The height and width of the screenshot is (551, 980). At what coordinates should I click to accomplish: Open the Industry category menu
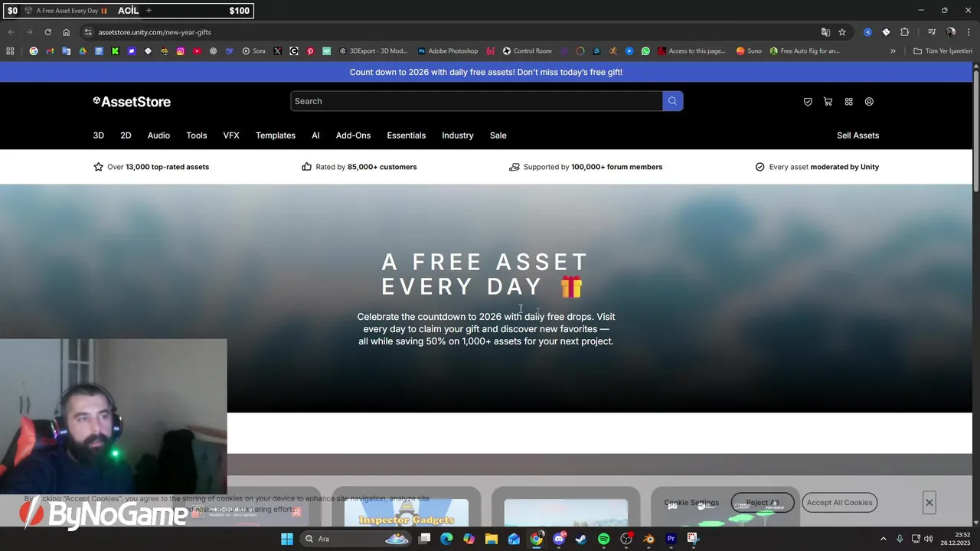pyautogui.click(x=458, y=135)
